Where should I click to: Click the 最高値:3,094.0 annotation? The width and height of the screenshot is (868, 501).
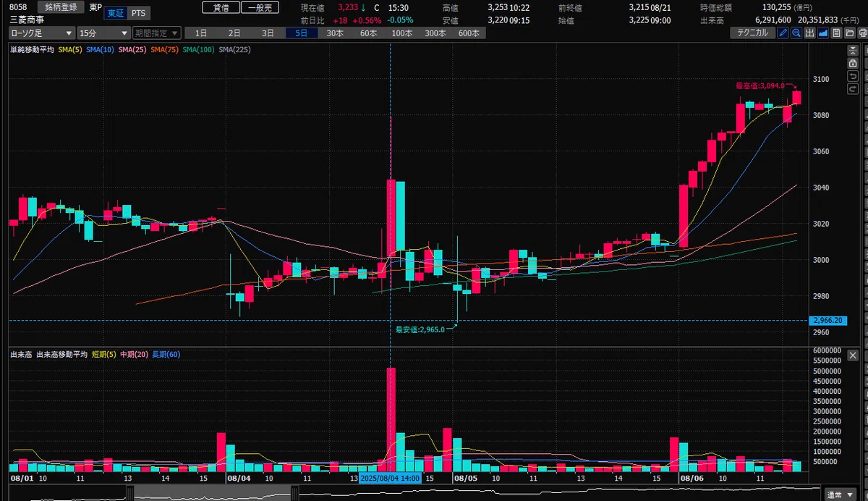pos(760,85)
